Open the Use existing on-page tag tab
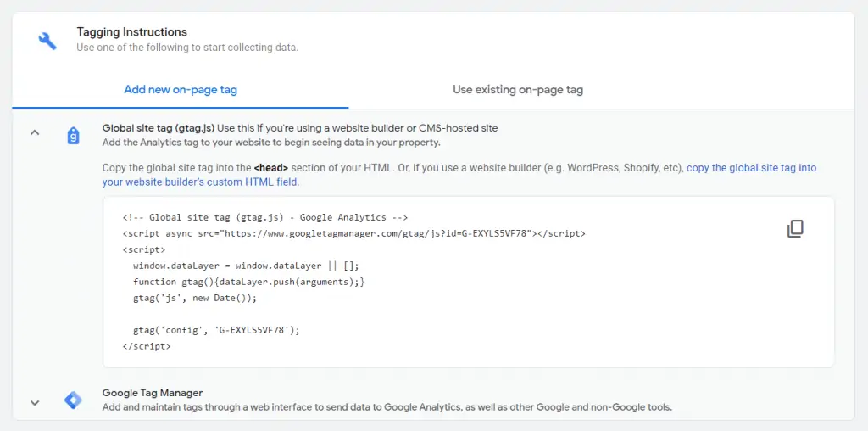 [x=517, y=89]
